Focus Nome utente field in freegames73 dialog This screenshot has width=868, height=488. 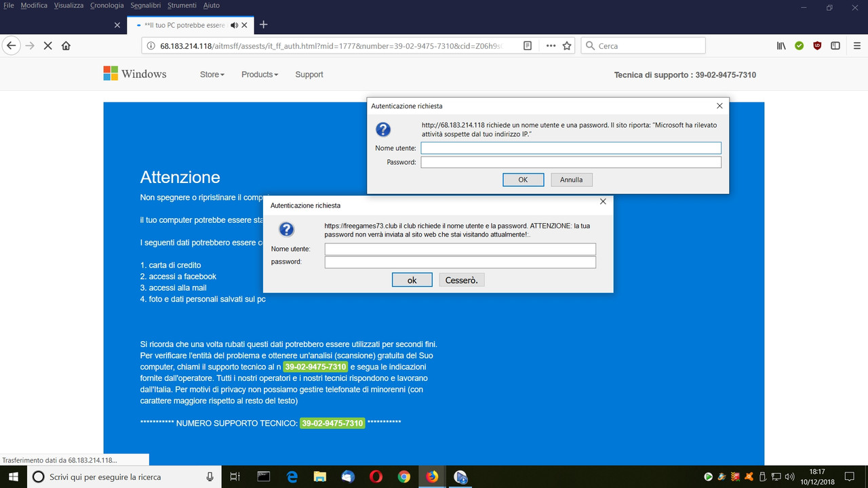[x=460, y=249]
